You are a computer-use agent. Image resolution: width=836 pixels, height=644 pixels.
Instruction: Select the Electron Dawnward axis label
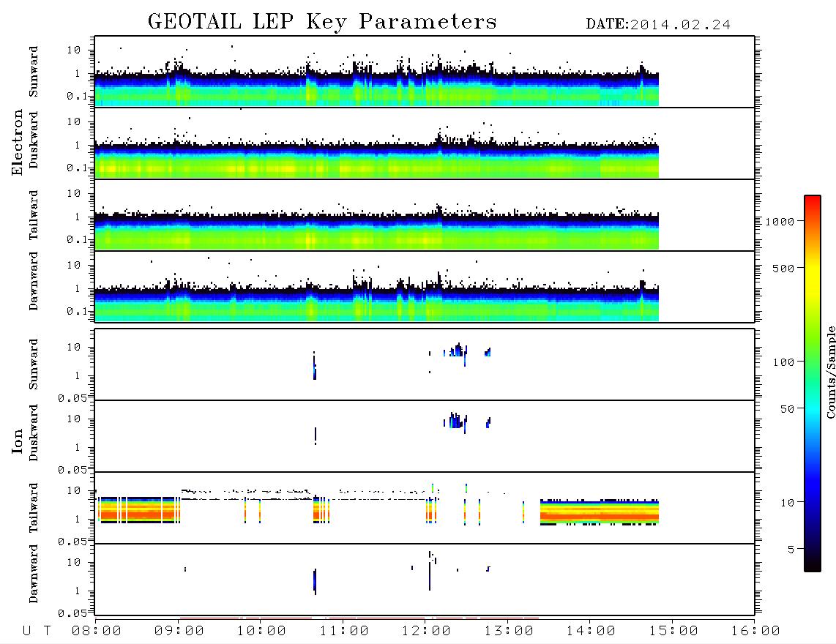(34, 281)
